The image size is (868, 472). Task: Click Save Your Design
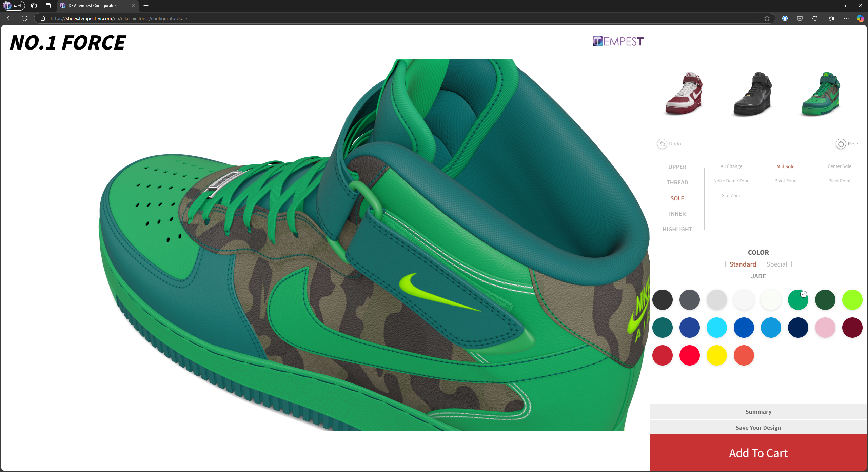pyautogui.click(x=758, y=428)
